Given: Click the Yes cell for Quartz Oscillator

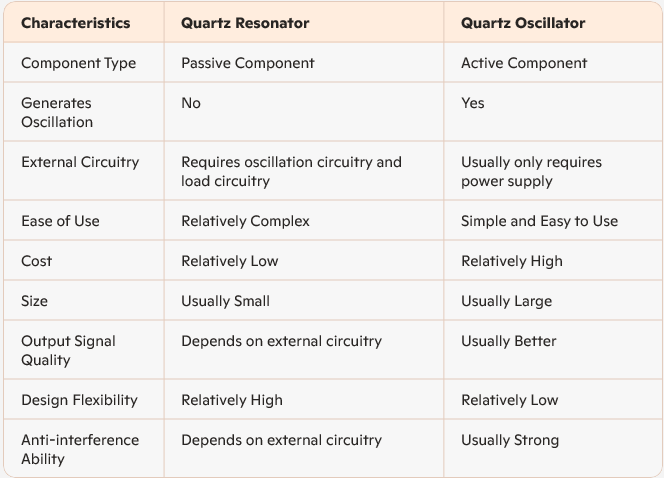Looking at the screenshot, I should pos(473,103).
